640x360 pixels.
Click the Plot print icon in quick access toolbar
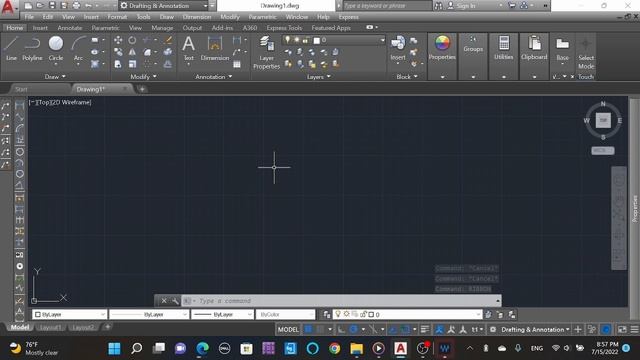pos(76,6)
